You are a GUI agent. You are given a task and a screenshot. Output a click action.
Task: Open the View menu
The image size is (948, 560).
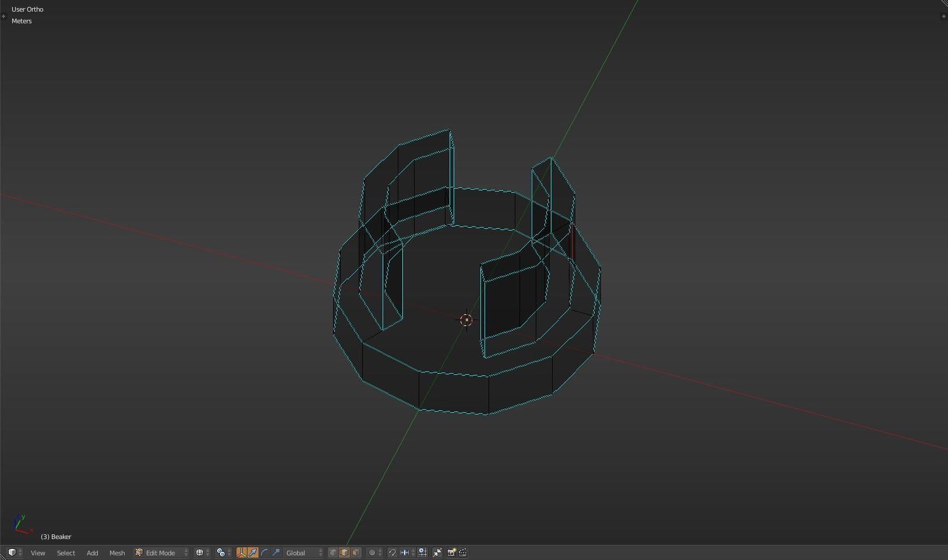[x=38, y=552]
